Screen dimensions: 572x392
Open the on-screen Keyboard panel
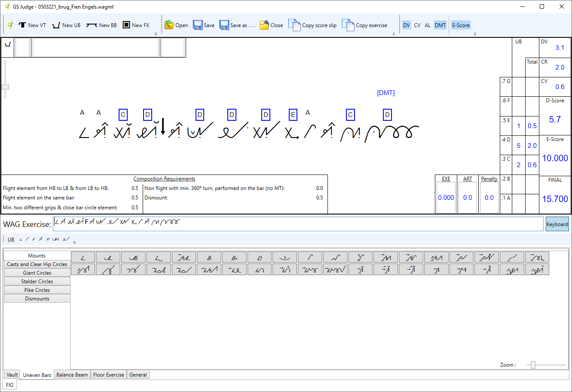pos(557,224)
